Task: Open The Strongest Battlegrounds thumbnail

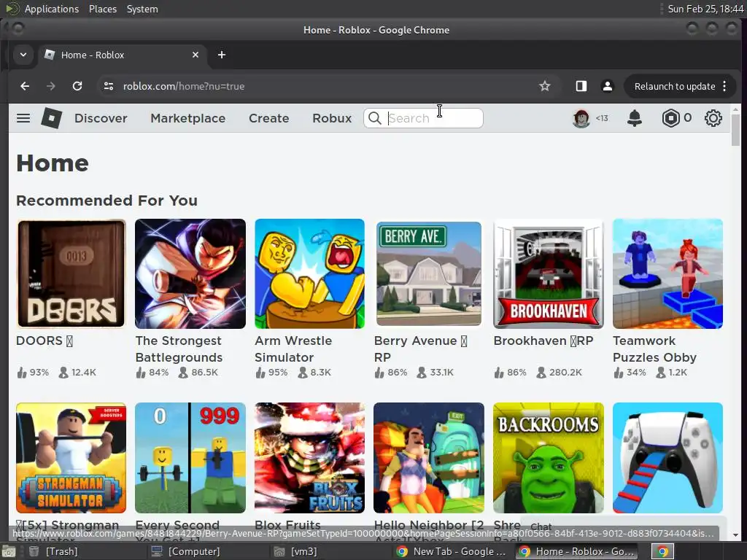Action: point(190,274)
